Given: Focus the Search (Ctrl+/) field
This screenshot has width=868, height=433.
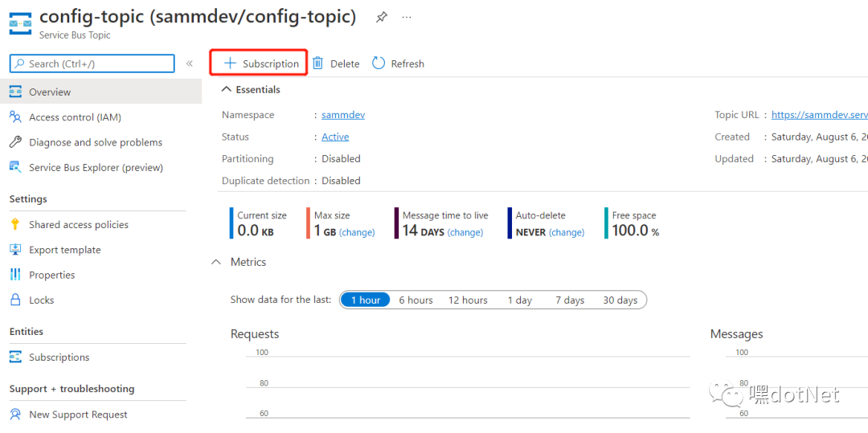Looking at the screenshot, I should [92, 63].
